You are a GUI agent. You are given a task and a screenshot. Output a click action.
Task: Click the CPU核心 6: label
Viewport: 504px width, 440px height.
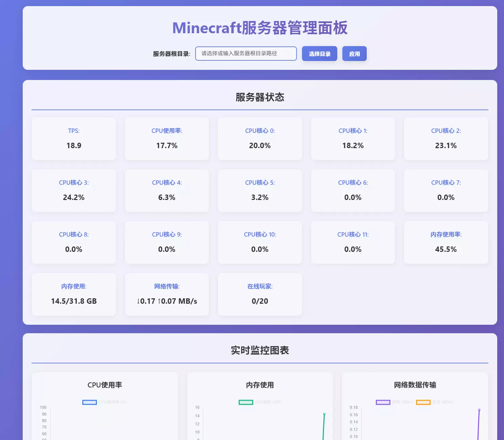(x=353, y=183)
